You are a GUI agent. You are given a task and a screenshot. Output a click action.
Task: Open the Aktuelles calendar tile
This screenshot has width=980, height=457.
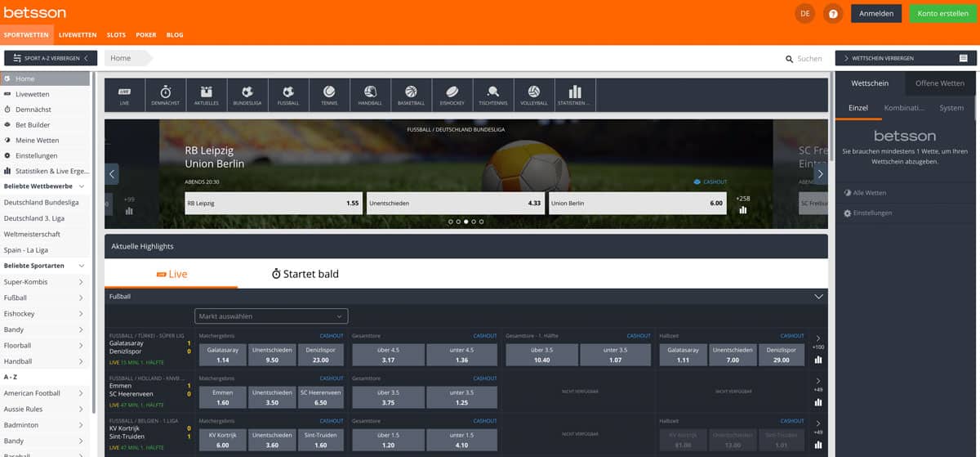pyautogui.click(x=207, y=95)
